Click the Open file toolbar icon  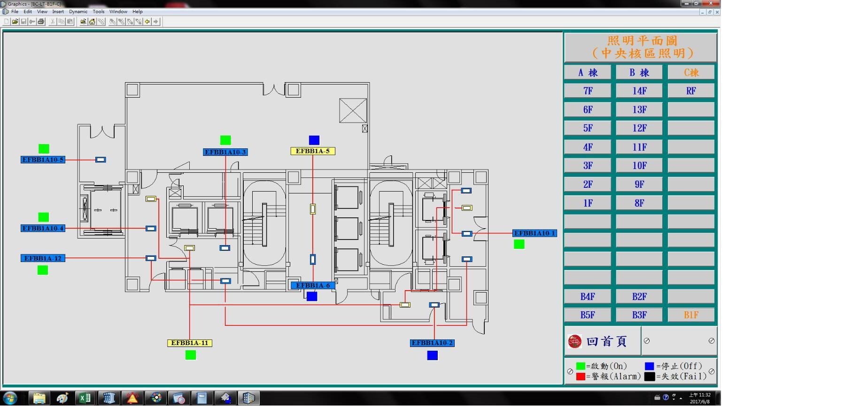(15, 22)
